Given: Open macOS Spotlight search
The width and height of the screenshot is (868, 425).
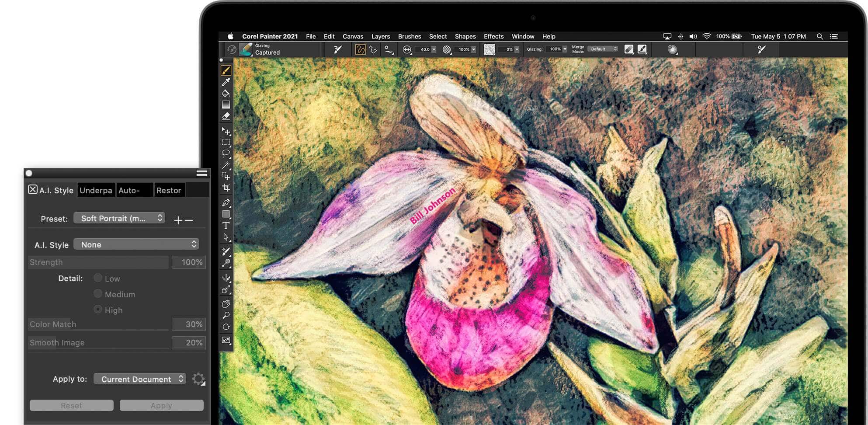Looking at the screenshot, I should pos(819,36).
